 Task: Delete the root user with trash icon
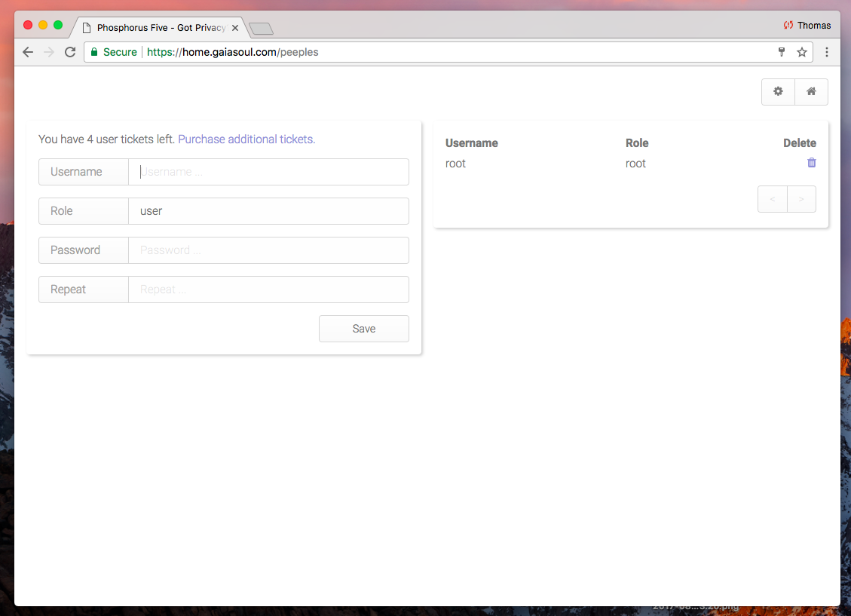811,163
